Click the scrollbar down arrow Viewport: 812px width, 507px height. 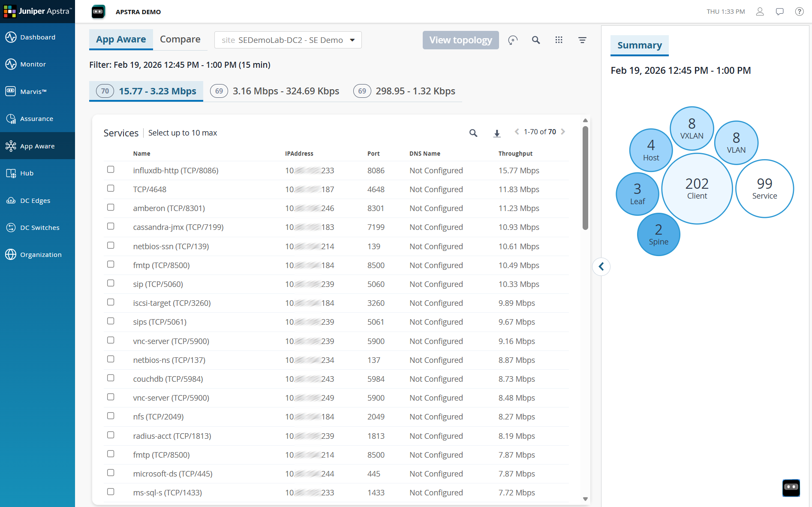(585, 499)
